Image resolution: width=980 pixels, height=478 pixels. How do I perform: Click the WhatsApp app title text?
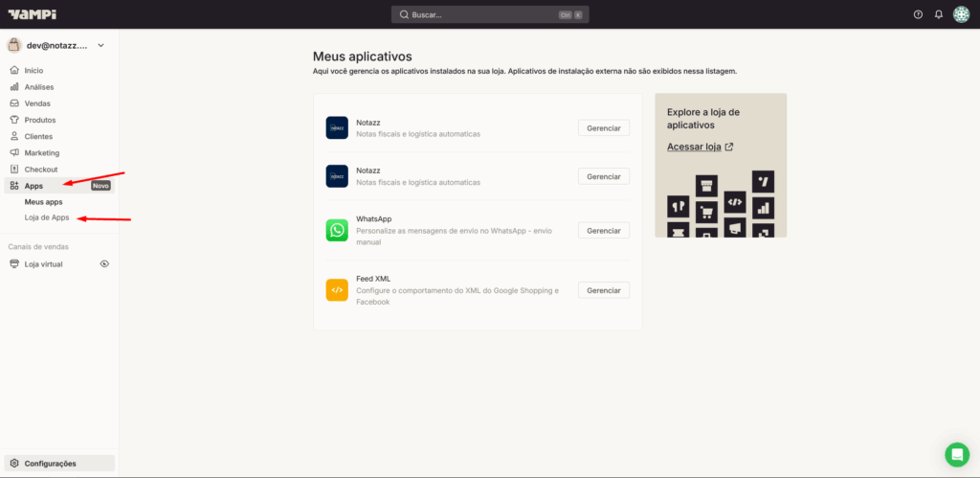374,219
